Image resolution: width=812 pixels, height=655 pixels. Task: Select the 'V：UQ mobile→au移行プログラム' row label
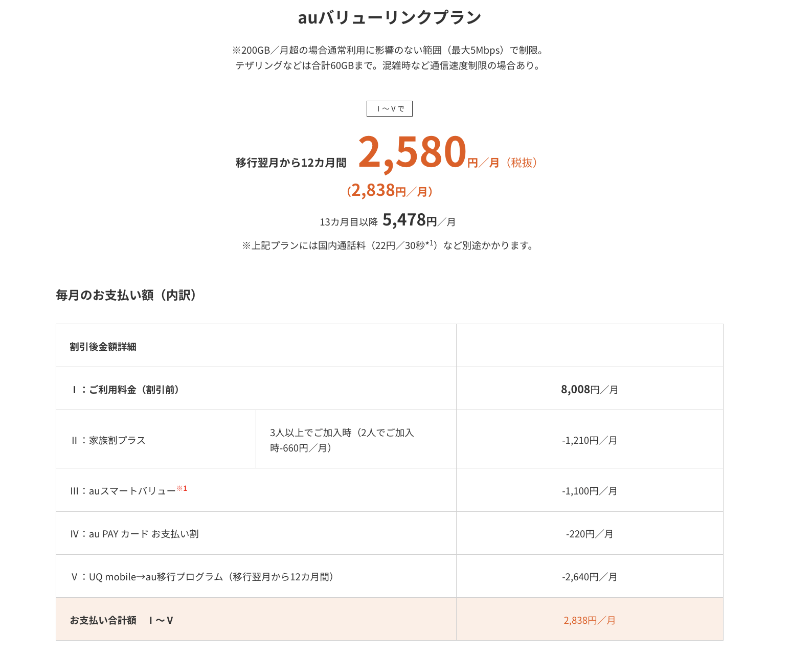coord(202,577)
